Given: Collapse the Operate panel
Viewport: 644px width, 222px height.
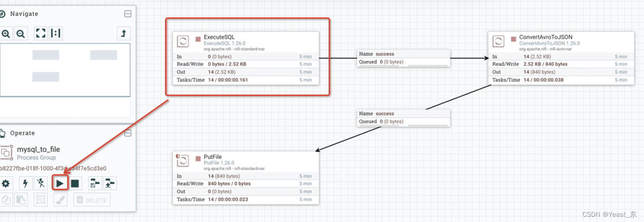Looking at the screenshot, I should tap(128, 133).
